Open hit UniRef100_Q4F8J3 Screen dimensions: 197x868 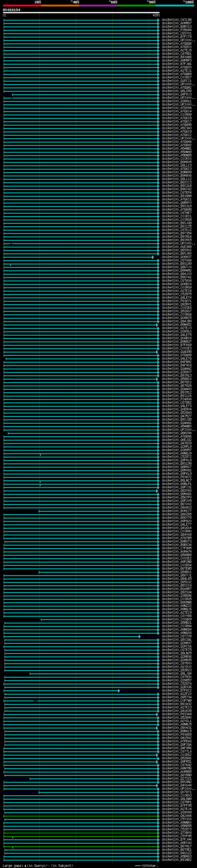point(177,94)
